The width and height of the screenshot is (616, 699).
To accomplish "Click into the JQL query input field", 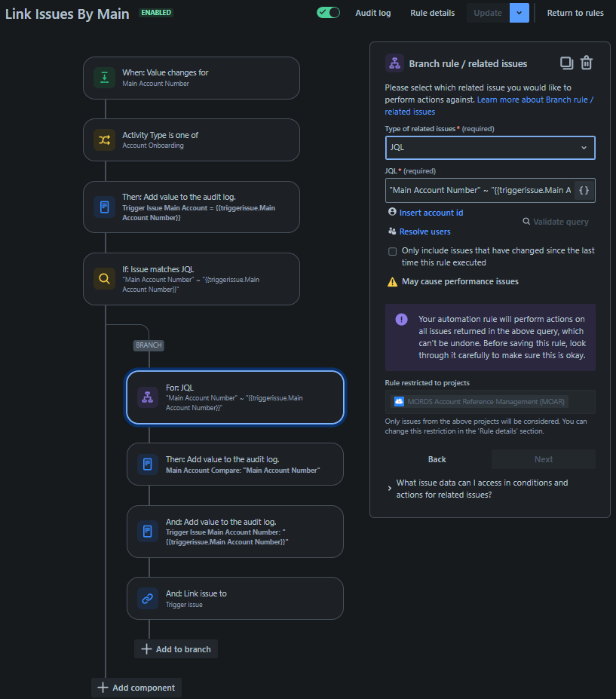I will pos(480,190).
